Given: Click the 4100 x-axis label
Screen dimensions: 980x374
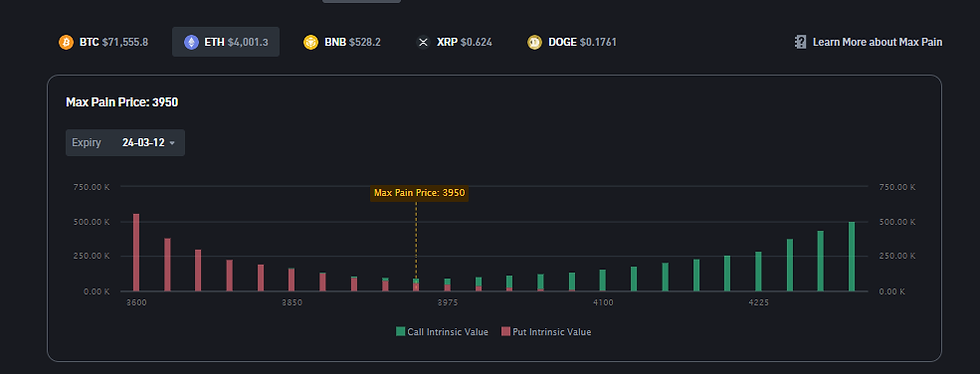Looking at the screenshot, I should [603, 303].
